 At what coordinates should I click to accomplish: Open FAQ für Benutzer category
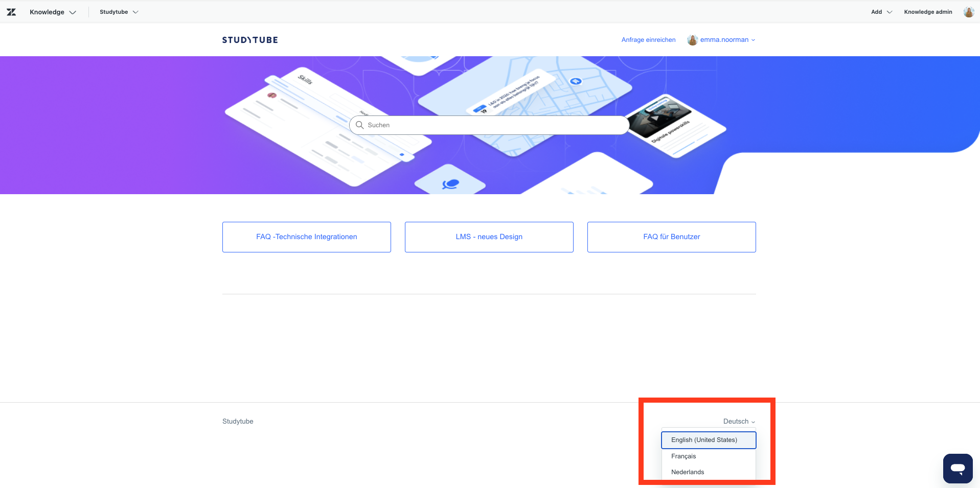672,237
